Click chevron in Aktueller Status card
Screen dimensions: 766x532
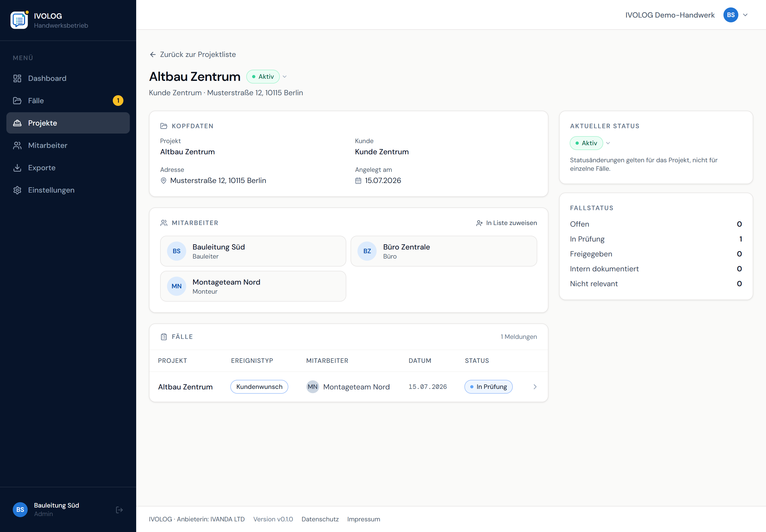[608, 143]
